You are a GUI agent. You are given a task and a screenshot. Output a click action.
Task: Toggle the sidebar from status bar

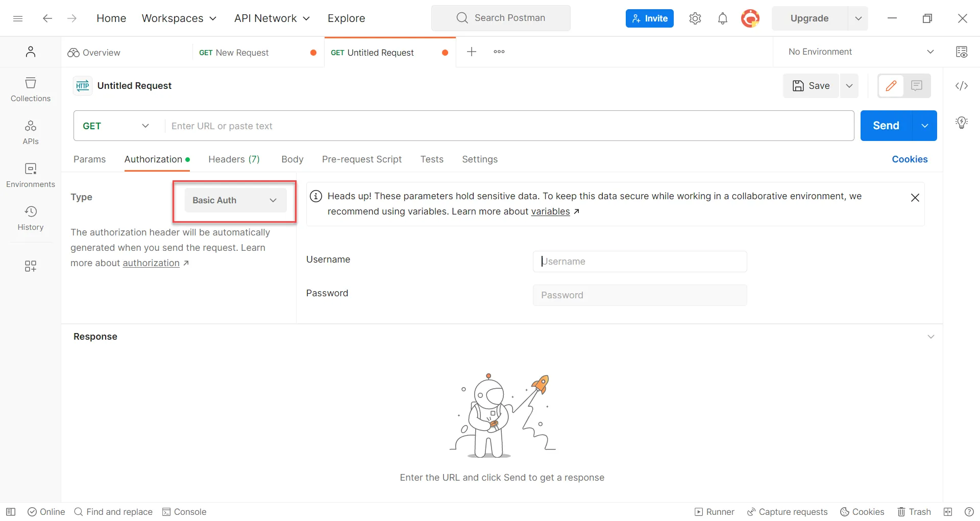11,512
